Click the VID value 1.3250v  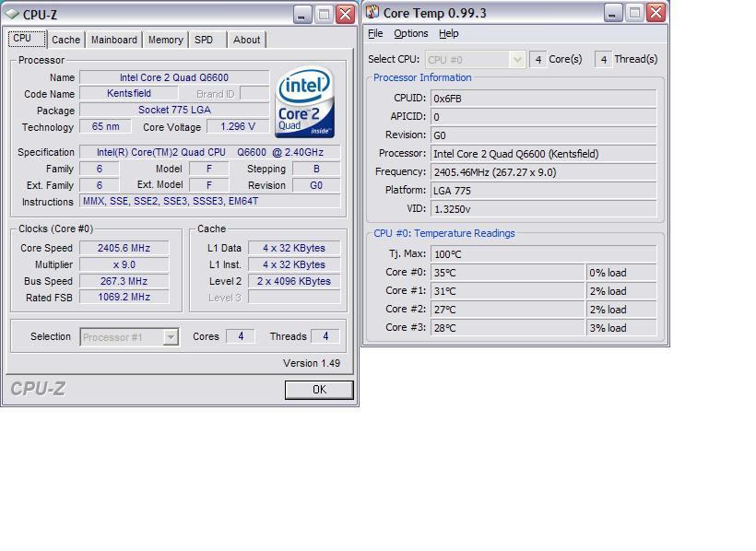(543, 209)
